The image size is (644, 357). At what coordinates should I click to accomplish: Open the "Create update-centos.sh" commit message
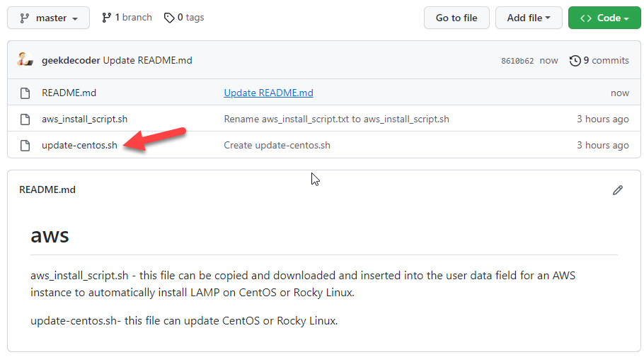(x=277, y=145)
